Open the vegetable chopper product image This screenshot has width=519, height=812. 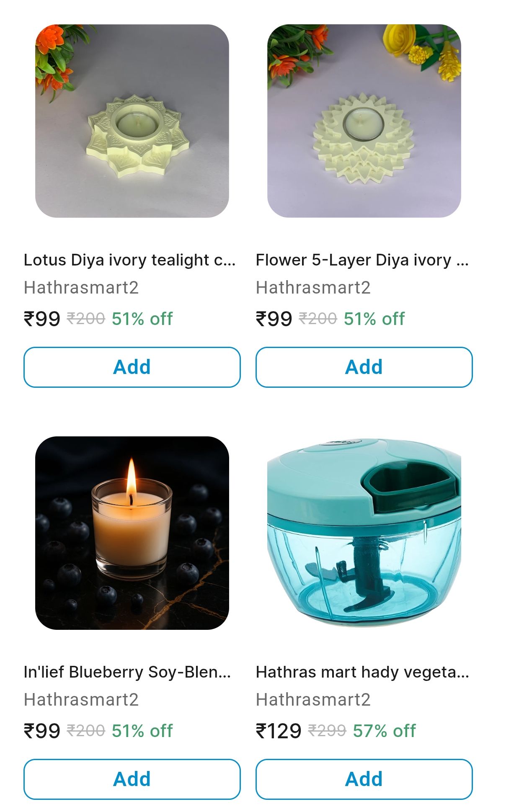click(364, 533)
